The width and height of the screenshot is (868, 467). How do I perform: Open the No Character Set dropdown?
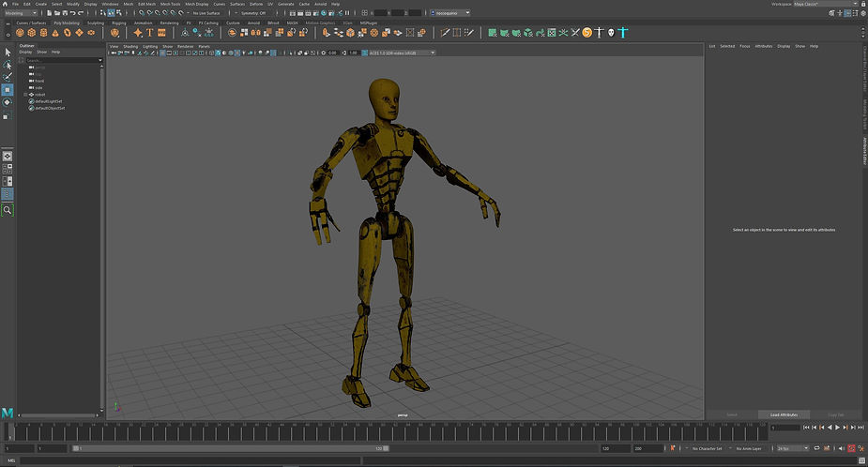pos(707,449)
